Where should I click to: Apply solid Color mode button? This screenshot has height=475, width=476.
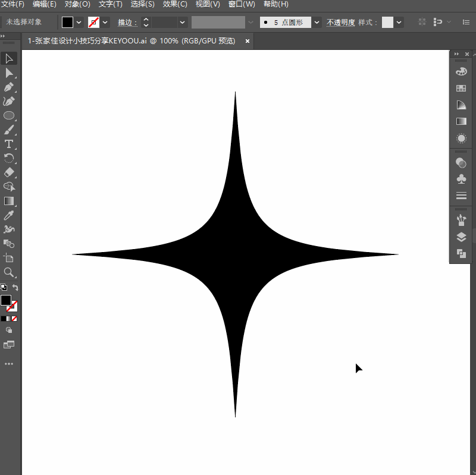[x=4, y=319]
